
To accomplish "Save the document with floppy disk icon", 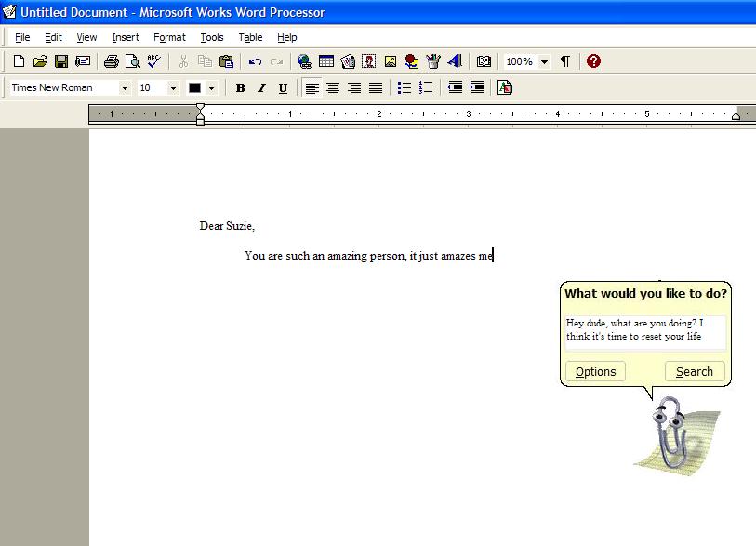I will click(61, 61).
